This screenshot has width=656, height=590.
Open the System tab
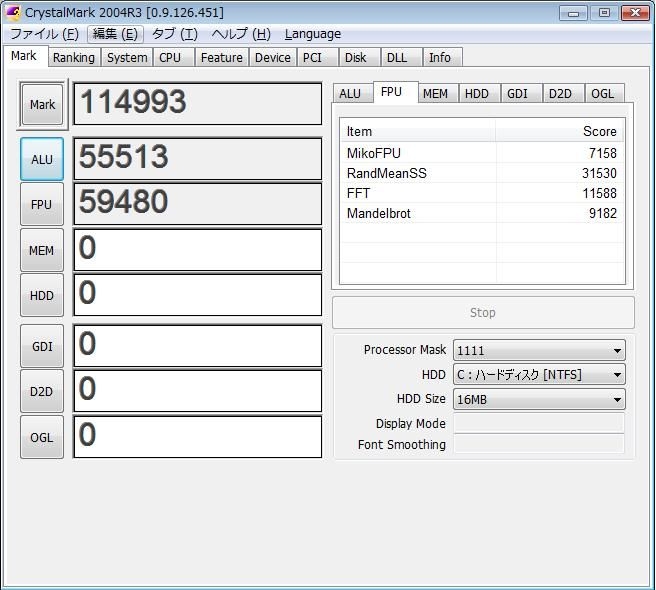[127, 58]
